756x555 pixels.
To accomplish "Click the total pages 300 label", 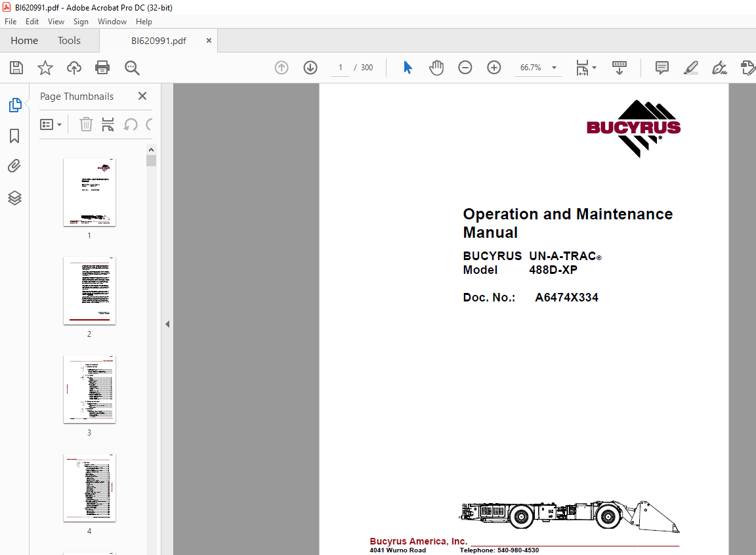I will (367, 68).
